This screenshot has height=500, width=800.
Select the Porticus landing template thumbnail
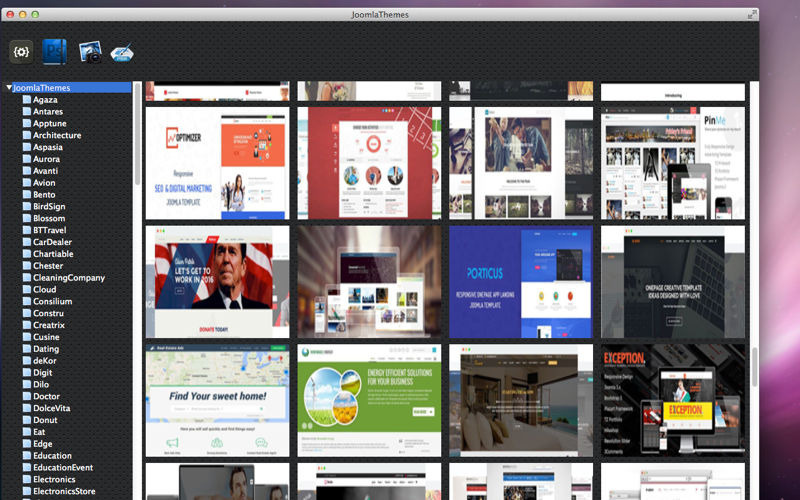point(521,282)
